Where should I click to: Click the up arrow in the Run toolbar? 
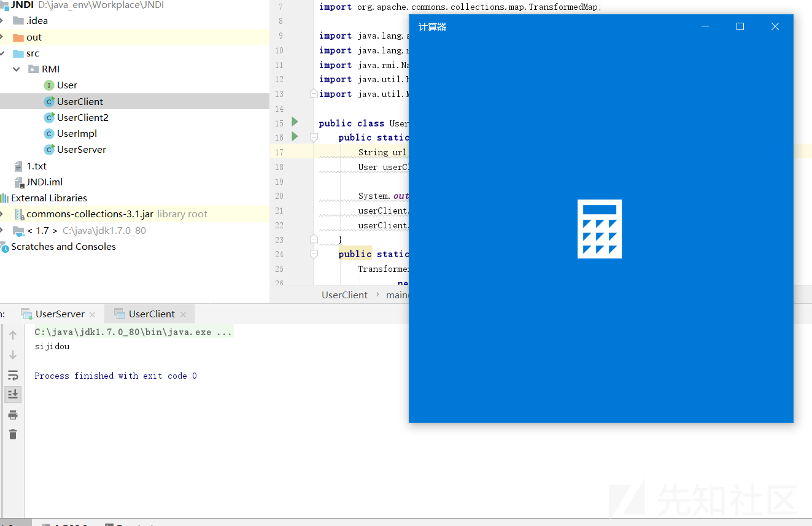tap(13, 335)
